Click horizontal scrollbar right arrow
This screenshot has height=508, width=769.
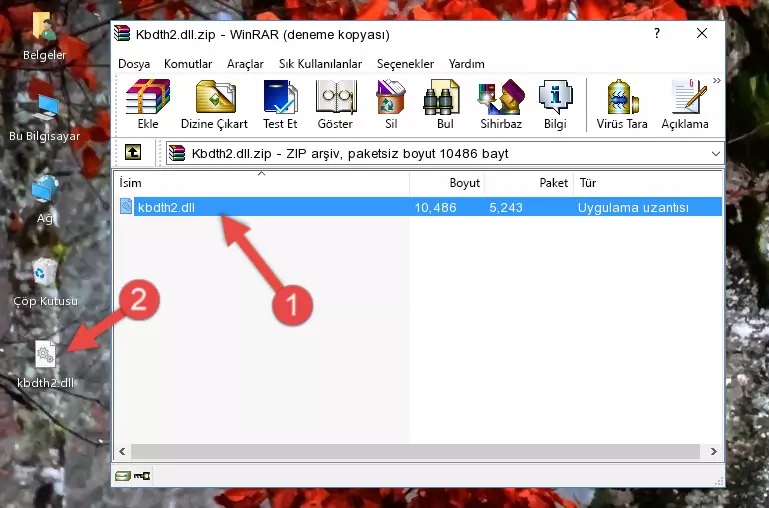714,451
